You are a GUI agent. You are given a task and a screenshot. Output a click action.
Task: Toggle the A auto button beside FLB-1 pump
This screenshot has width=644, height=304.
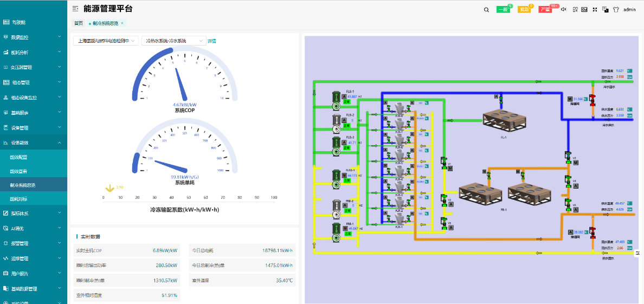(x=344, y=96)
